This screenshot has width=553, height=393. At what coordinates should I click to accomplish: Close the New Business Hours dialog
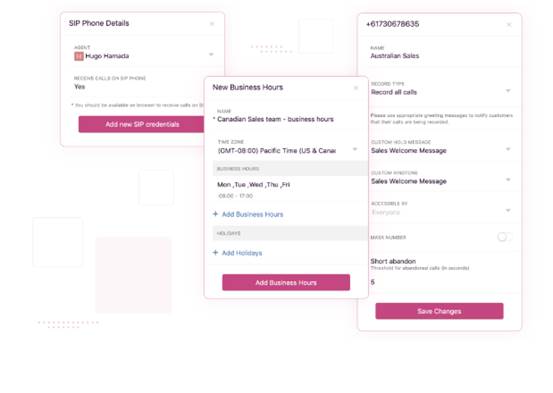(356, 88)
